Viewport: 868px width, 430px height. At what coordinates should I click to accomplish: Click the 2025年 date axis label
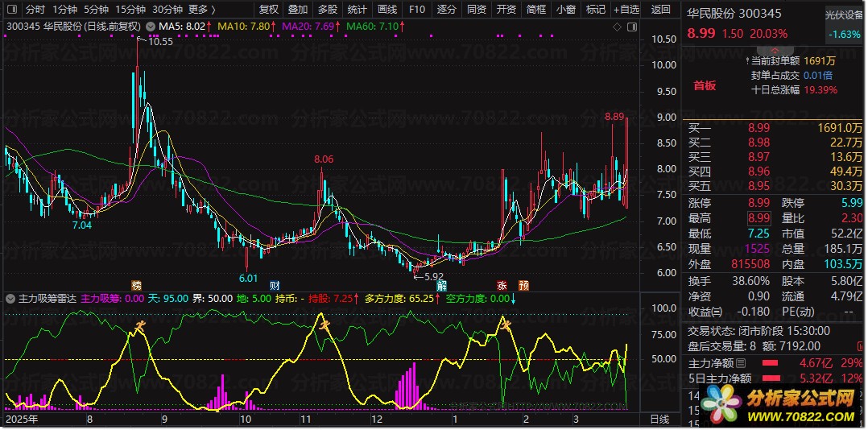click(x=21, y=418)
